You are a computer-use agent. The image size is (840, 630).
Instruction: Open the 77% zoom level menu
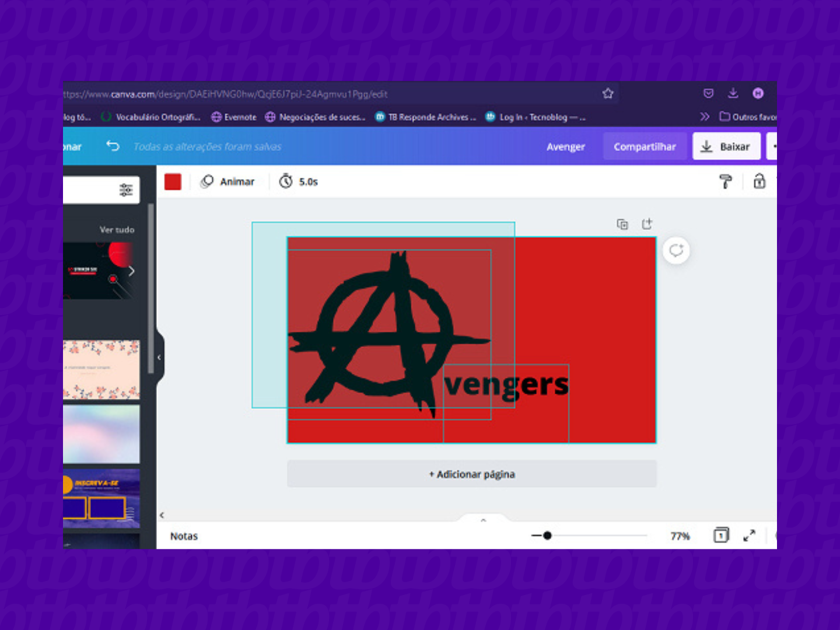click(x=680, y=536)
